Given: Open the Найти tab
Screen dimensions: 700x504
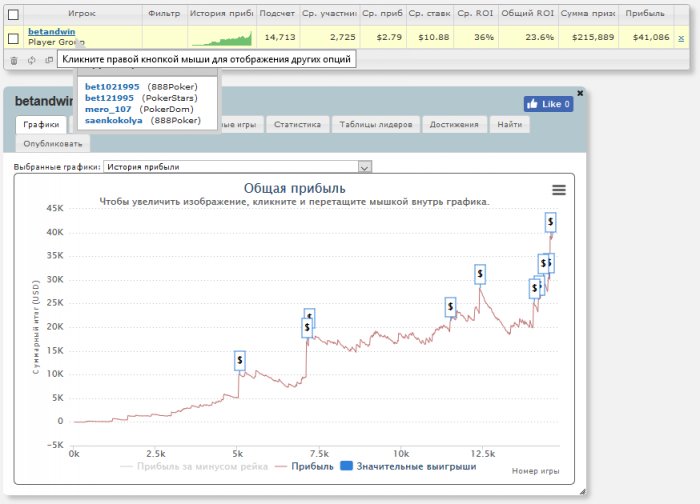Looking at the screenshot, I should click(509, 125).
